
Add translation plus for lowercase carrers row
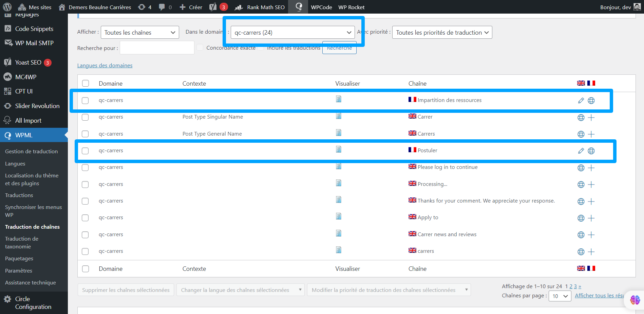point(591,252)
